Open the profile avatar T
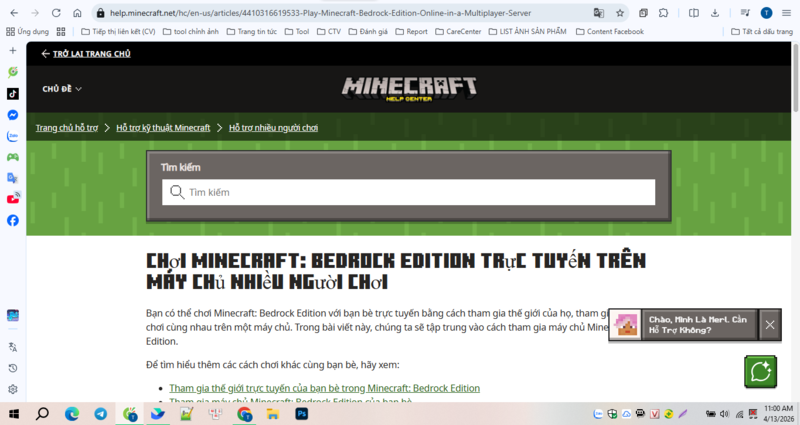 766,13
